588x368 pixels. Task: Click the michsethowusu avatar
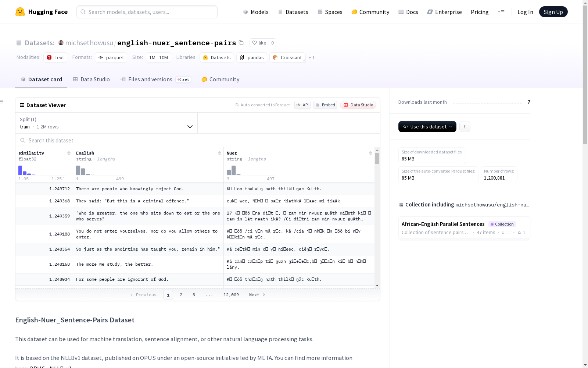(x=61, y=43)
